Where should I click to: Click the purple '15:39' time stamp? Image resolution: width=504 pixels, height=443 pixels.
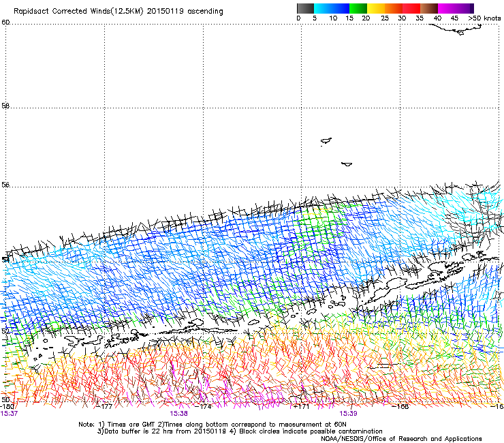tap(349, 414)
